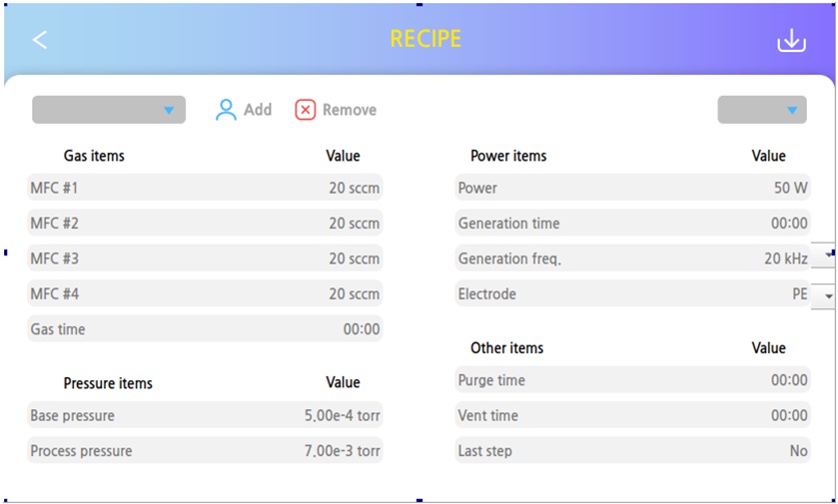Click the Add user icon

click(x=226, y=110)
